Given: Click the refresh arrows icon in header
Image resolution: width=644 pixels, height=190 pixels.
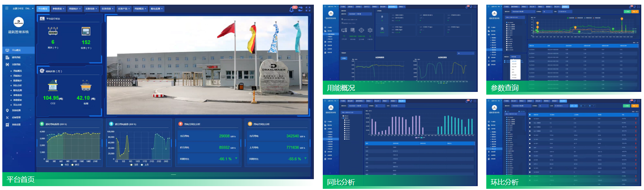Looking at the screenshot, I should 300,9.
